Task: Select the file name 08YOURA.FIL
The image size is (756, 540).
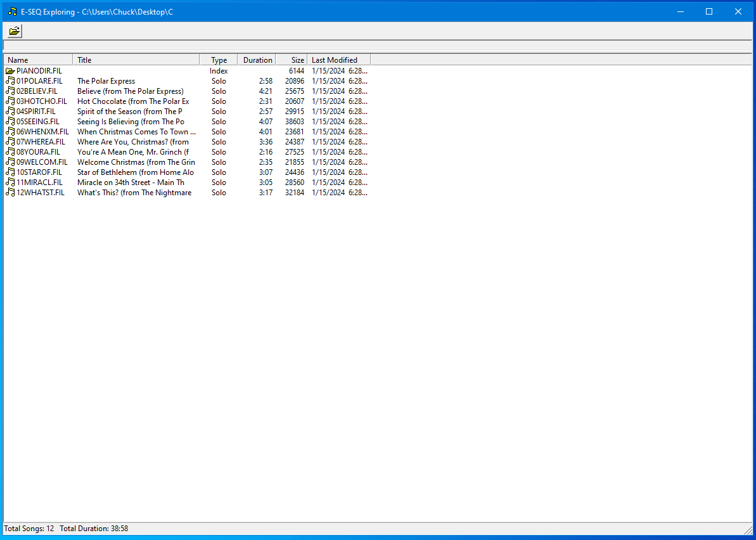Action: [x=39, y=152]
